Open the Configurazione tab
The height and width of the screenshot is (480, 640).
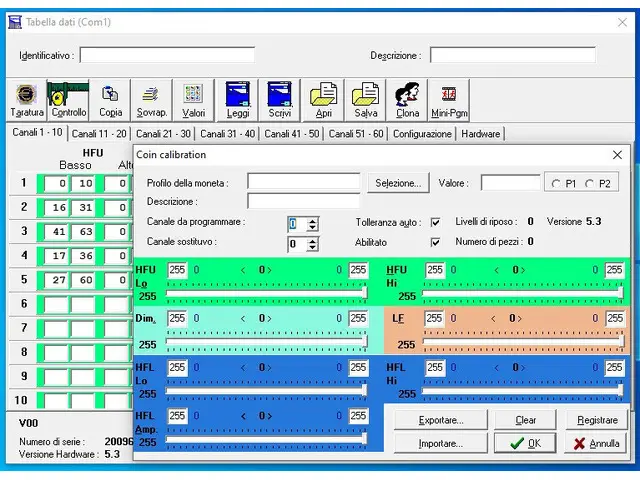click(x=422, y=134)
